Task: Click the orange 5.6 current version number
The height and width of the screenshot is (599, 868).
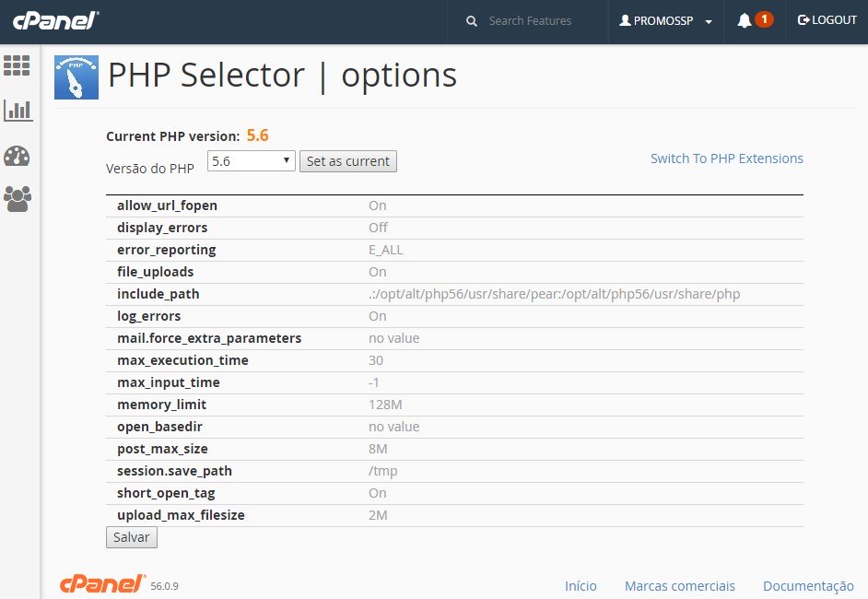Action: click(x=257, y=135)
